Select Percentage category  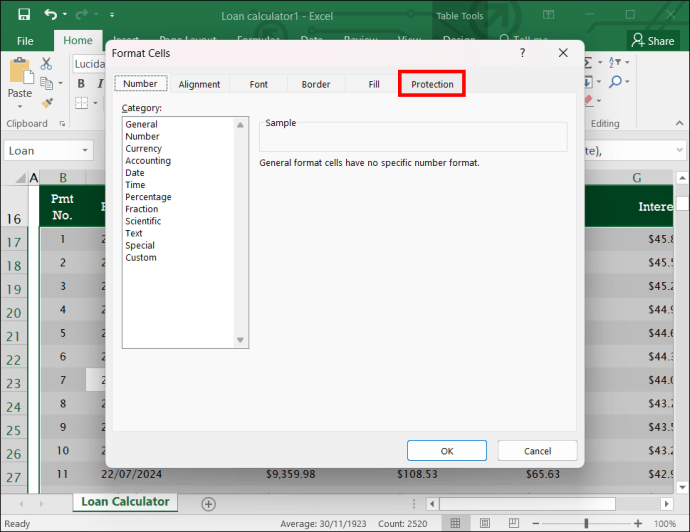point(148,197)
